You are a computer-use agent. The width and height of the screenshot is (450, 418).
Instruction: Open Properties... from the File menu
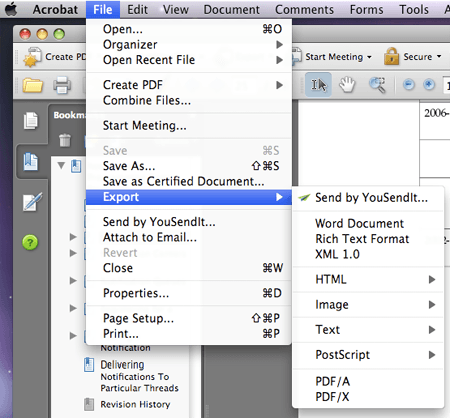(189, 293)
